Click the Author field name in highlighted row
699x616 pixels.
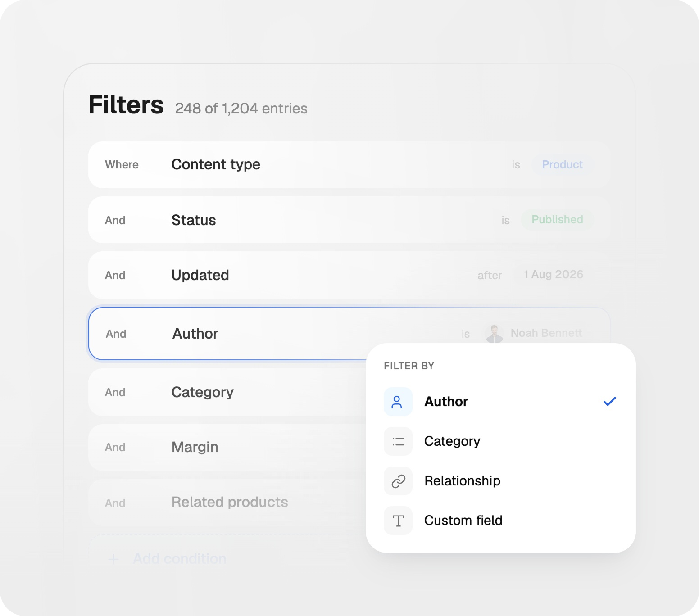195,334
